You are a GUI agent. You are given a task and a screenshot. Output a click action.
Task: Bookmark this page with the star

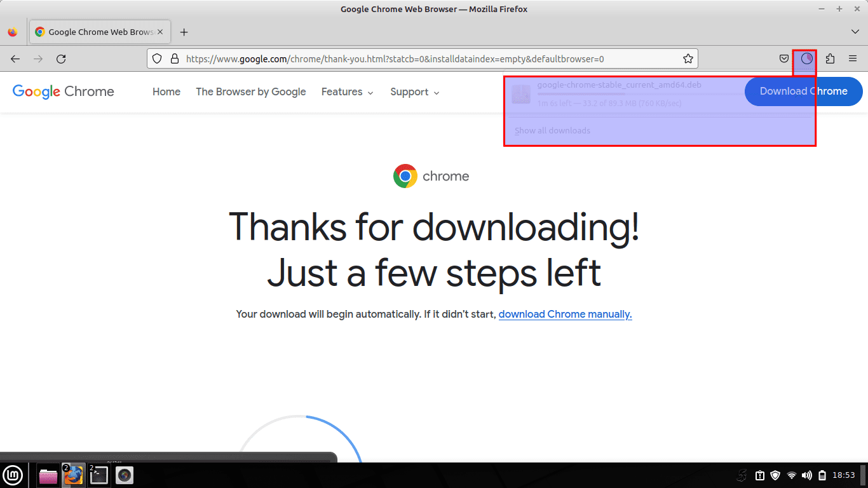(x=688, y=59)
